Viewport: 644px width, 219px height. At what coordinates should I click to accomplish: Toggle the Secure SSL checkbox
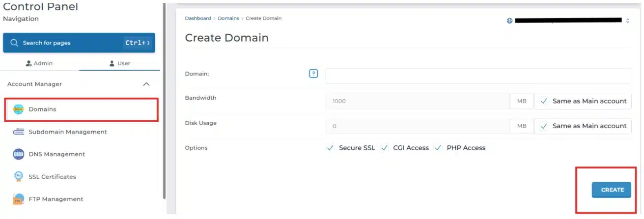click(x=331, y=148)
